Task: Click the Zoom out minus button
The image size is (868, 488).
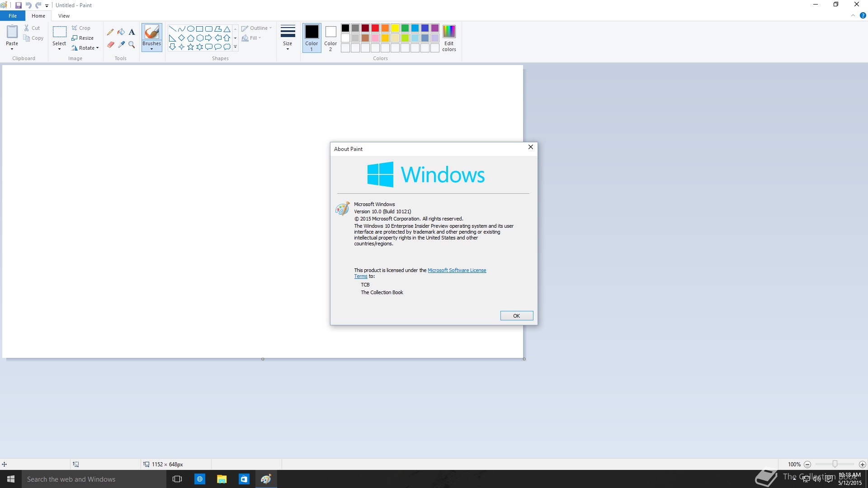Action: tap(807, 465)
